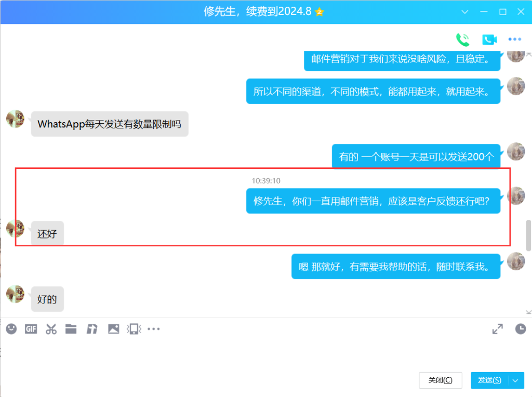
Task: Send a window shake with the phone icon
Action: (134, 328)
